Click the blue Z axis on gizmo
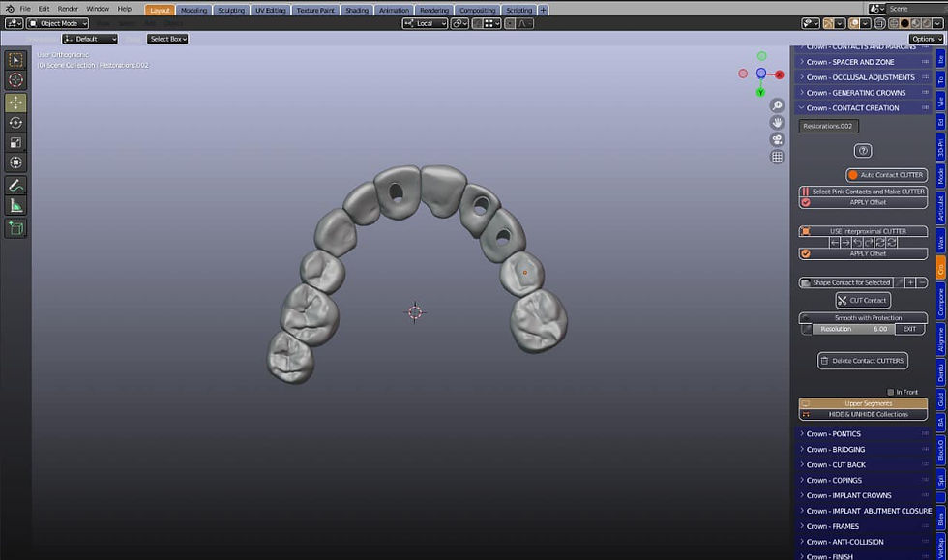This screenshot has width=948, height=560. (761, 74)
